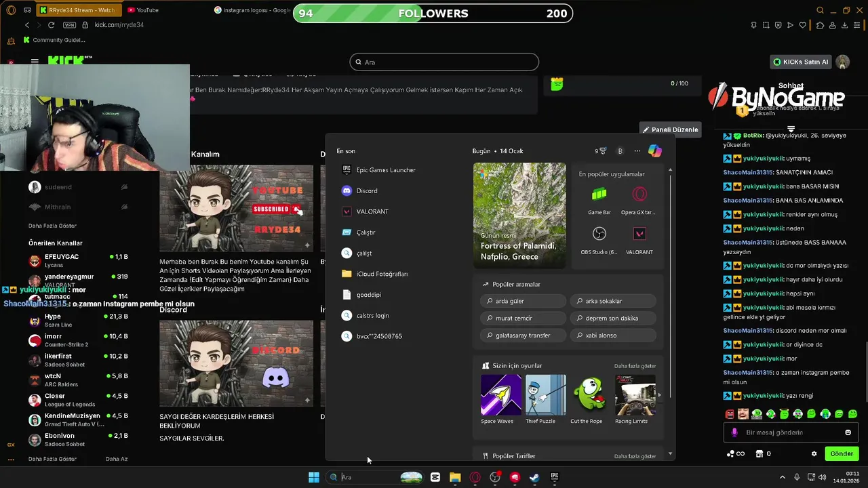Advance the games carousel right arrow

coord(658,394)
